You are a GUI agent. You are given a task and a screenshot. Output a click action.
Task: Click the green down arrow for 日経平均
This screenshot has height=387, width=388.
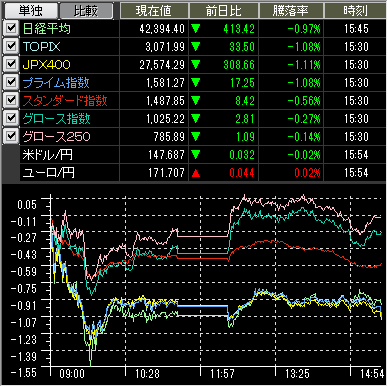[x=196, y=29]
